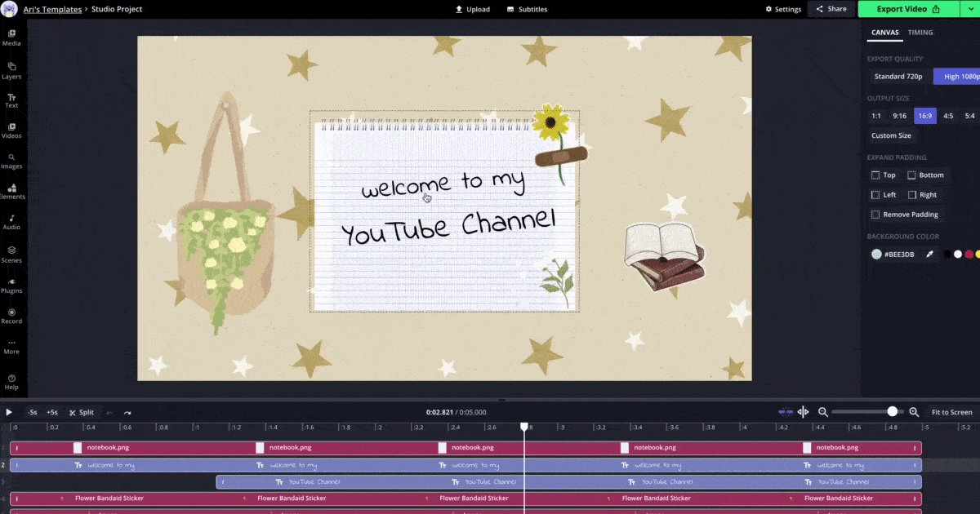
Task: Jump back with the -5s button
Action: point(32,412)
